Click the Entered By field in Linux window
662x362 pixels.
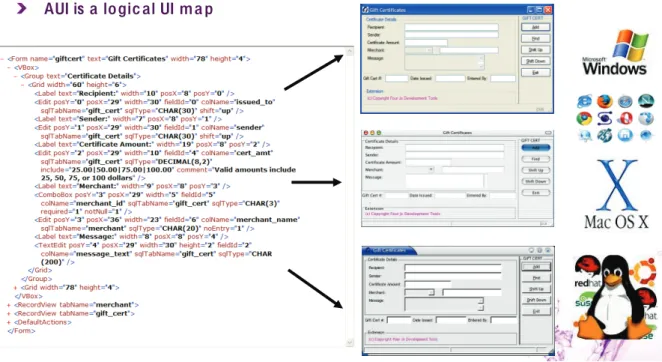[503, 320]
